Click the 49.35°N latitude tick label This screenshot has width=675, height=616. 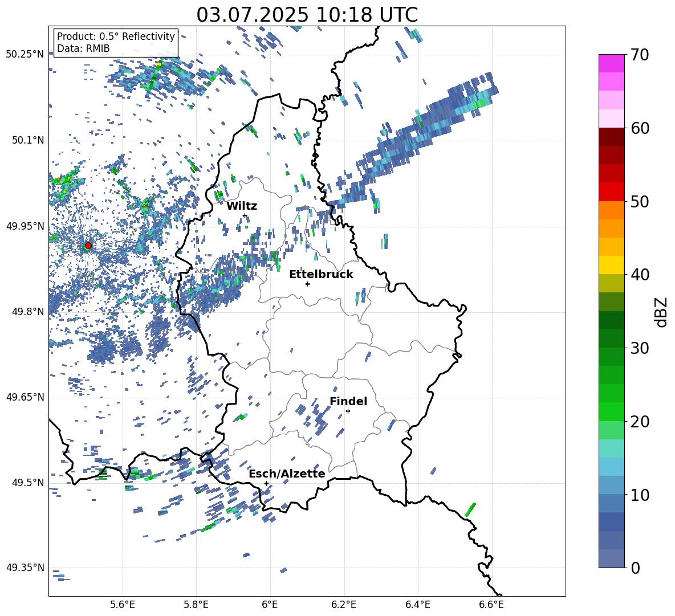(x=25, y=568)
